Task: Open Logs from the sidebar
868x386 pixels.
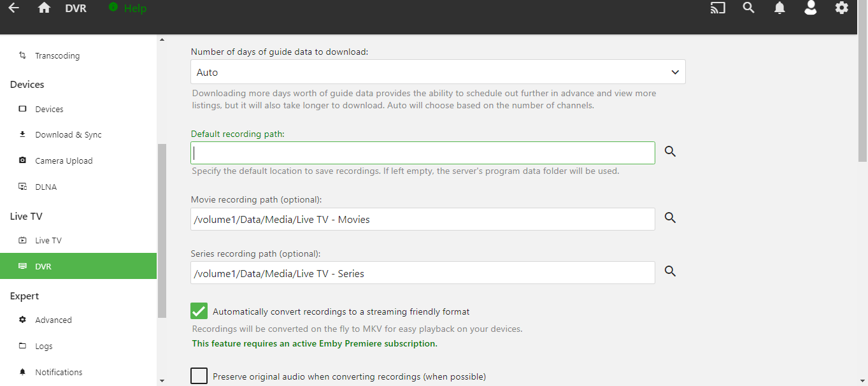Action: tap(44, 347)
